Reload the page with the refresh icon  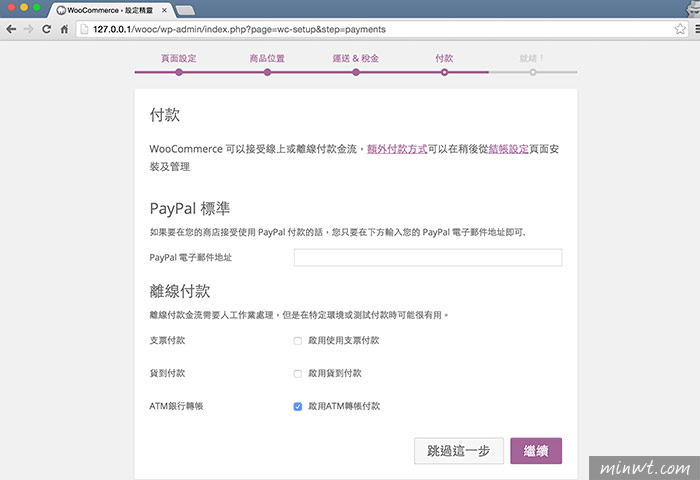click(46, 29)
